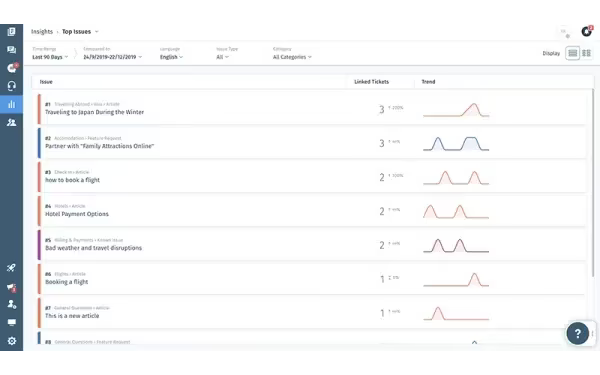Select the Insights bar chart sidebar icon
600x375 pixels.
coord(11,104)
